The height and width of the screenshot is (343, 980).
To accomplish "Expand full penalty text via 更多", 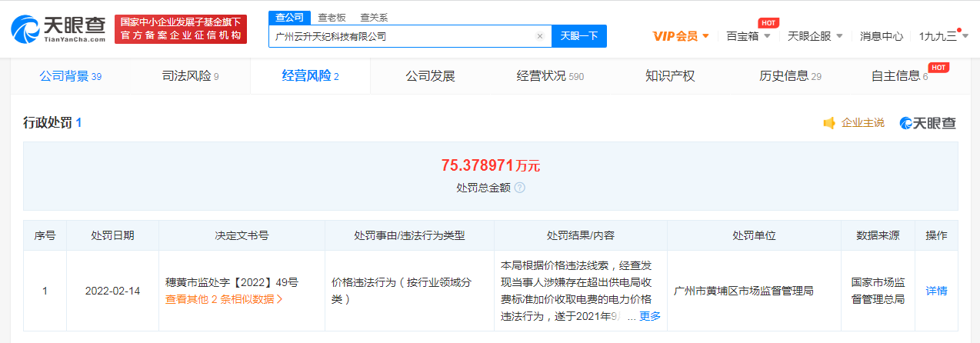I will click(x=650, y=316).
